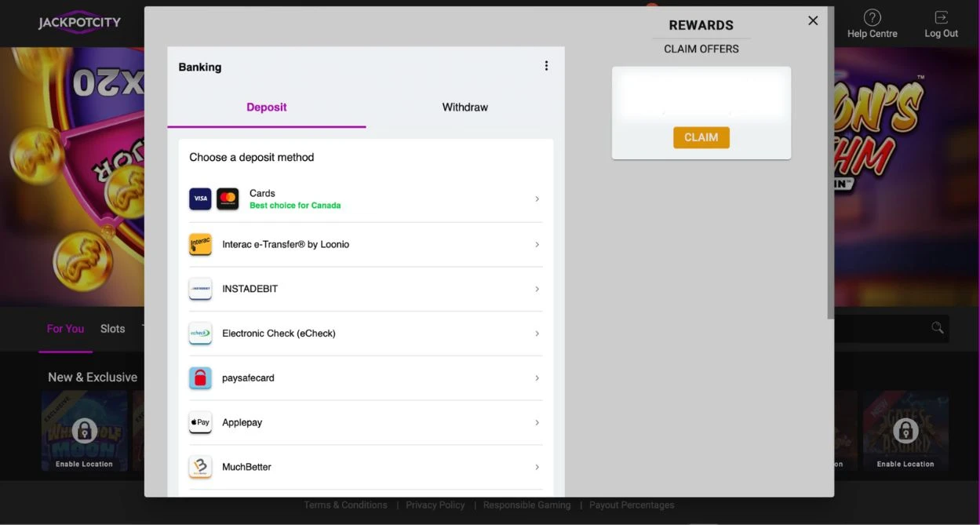The width and height of the screenshot is (980, 525).
Task: Click the Interac e-Transfer logo icon
Action: (x=200, y=245)
